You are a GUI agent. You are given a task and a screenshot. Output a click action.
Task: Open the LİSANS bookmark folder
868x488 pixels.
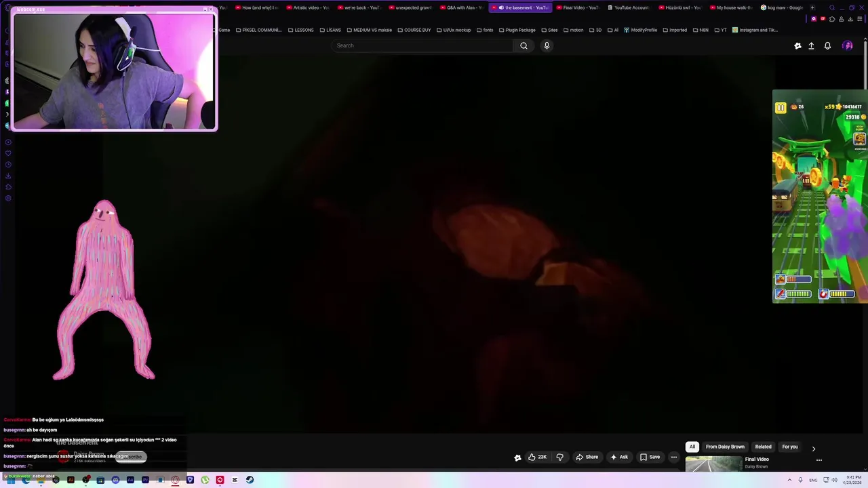coord(330,30)
